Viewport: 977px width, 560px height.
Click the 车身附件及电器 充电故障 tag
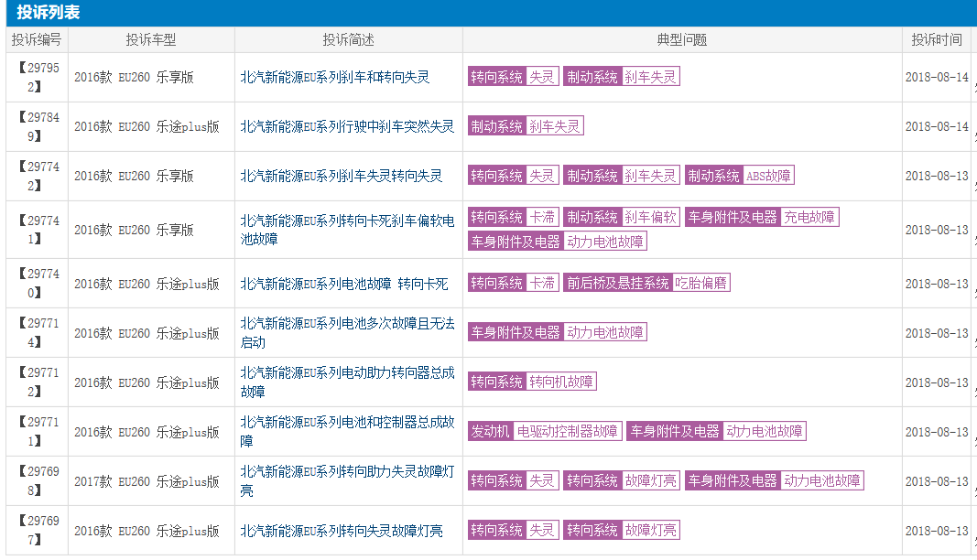coord(762,217)
